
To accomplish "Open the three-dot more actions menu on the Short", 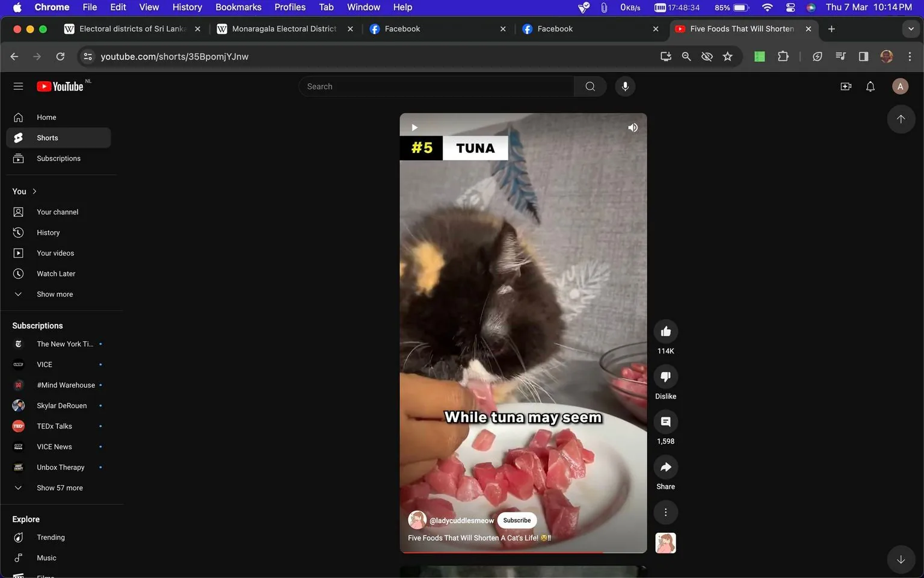I will click(x=665, y=512).
